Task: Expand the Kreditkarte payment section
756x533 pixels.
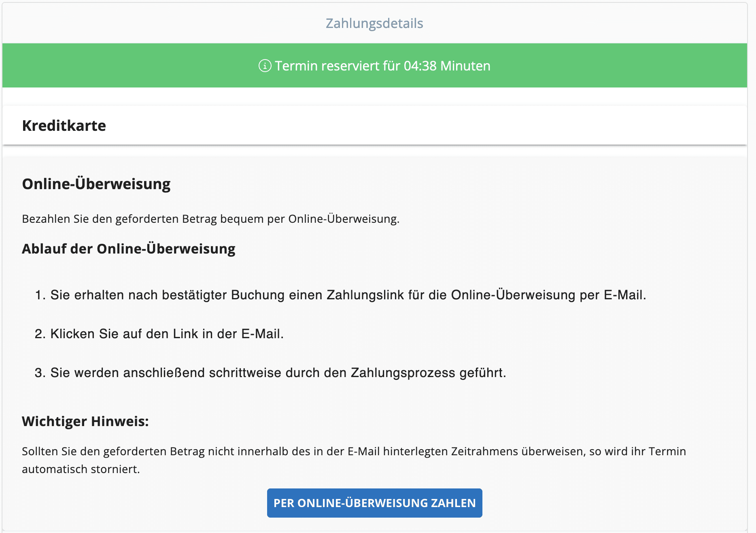Action: (64, 126)
